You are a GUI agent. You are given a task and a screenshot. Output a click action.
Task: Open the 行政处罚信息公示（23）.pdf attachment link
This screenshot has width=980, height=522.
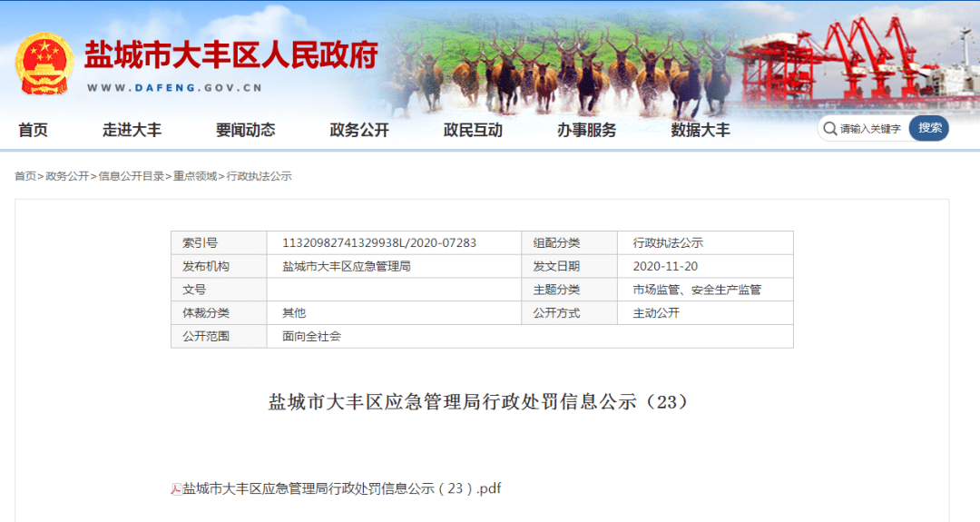(x=342, y=489)
